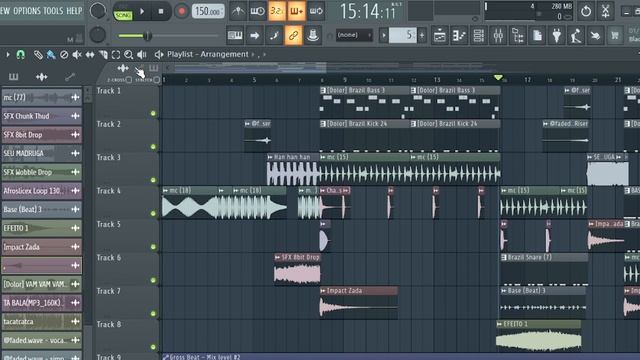This screenshot has height=360, width=640.
Task: Show automation clips in picker panel
Action: [x=70, y=76]
